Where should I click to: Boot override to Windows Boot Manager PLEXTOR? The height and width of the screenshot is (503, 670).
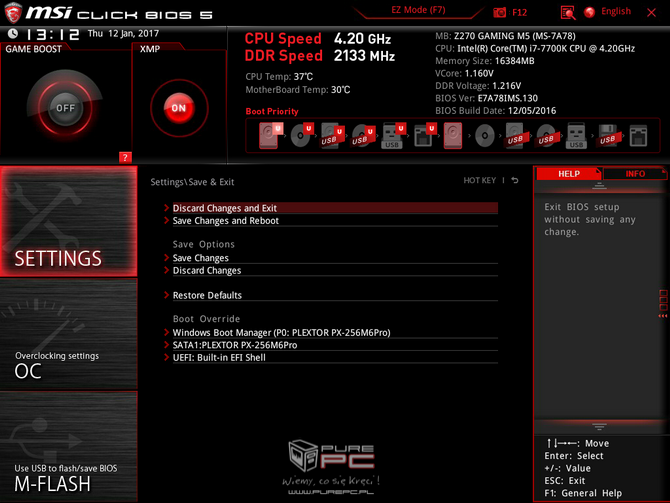(335, 332)
